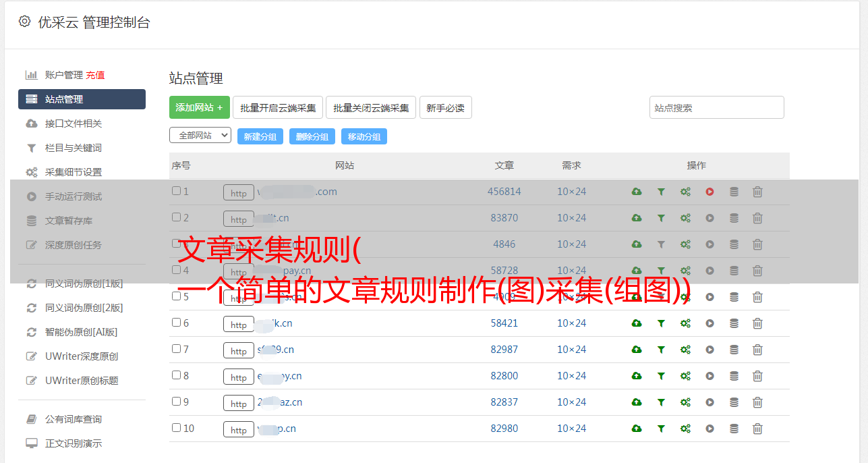Delete the 82800 site via trash icon
Image resolution: width=868 pixels, height=463 pixels.
click(x=757, y=376)
